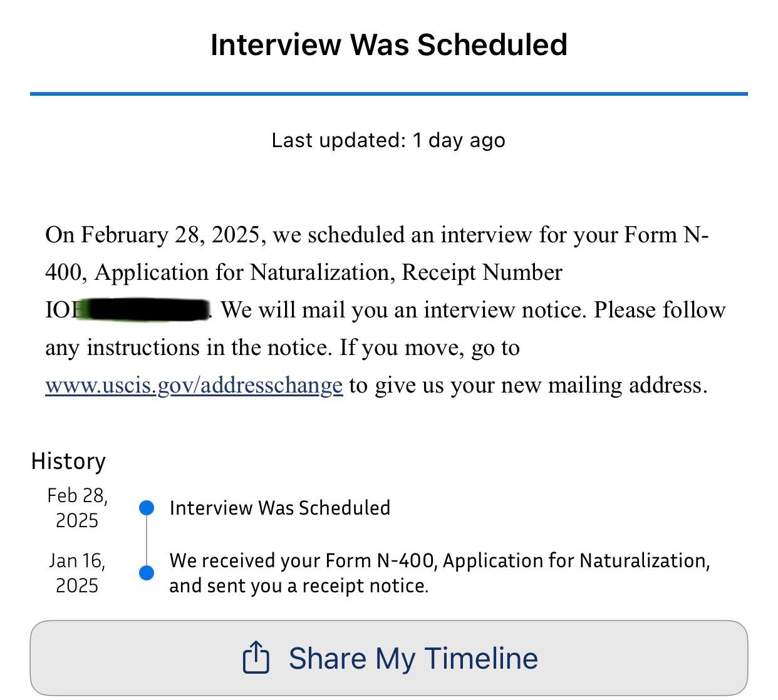
Task: Click the vertical line connecting timeline dots
Action: 147,540
